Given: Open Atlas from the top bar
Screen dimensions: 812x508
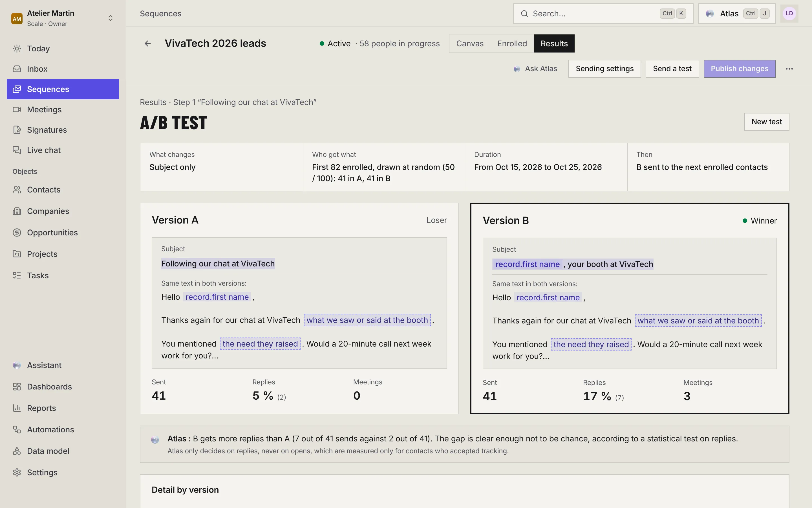Looking at the screenshot, I should click(737, 14).
